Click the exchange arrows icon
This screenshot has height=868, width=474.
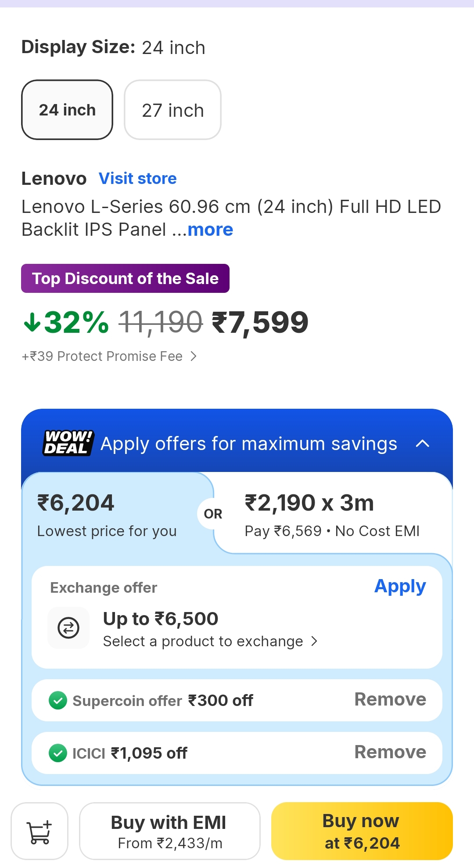[x=68, y=628]
